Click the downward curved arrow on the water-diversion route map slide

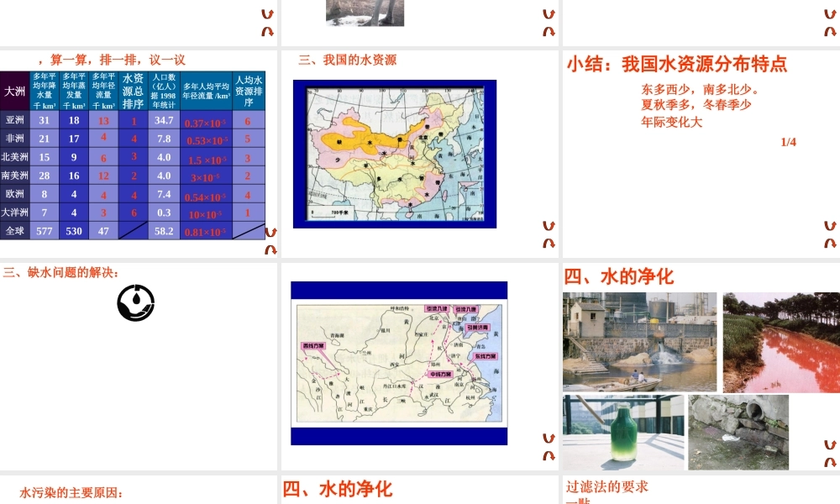pos(549,456)
